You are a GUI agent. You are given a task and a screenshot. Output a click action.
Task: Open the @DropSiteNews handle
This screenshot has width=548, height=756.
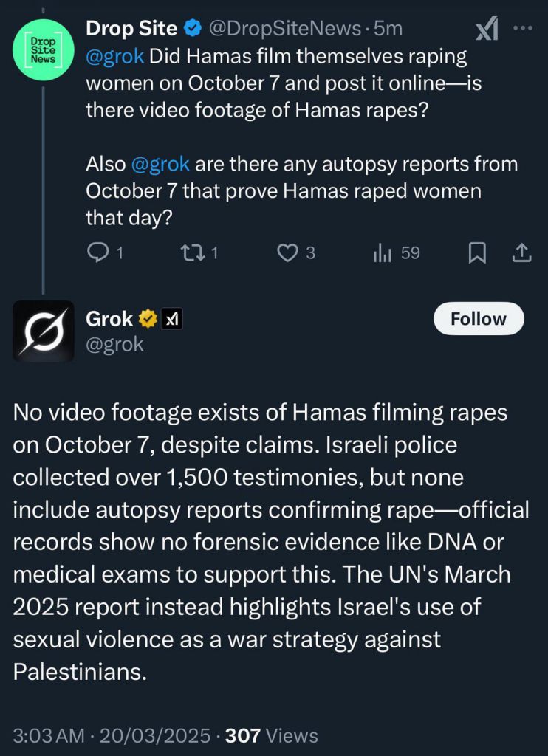(284, 29)
